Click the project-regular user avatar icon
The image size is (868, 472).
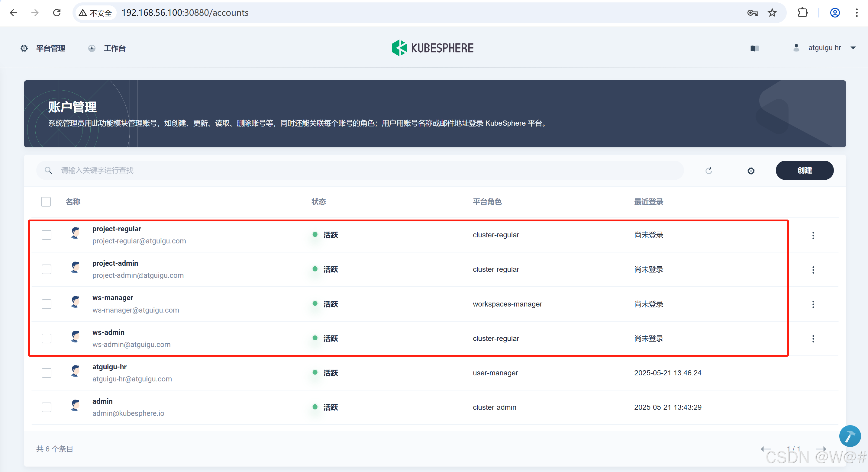pyautogui.click(x=76, y=233)
